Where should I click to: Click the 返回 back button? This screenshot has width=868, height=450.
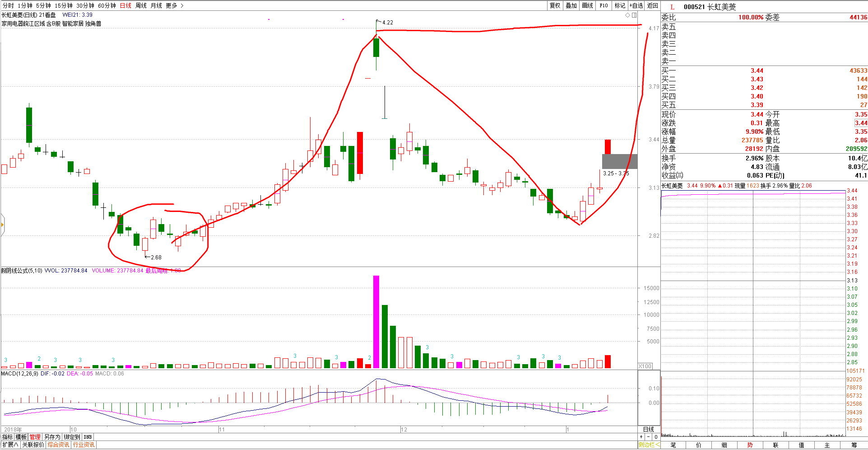[x=652, y=5]
